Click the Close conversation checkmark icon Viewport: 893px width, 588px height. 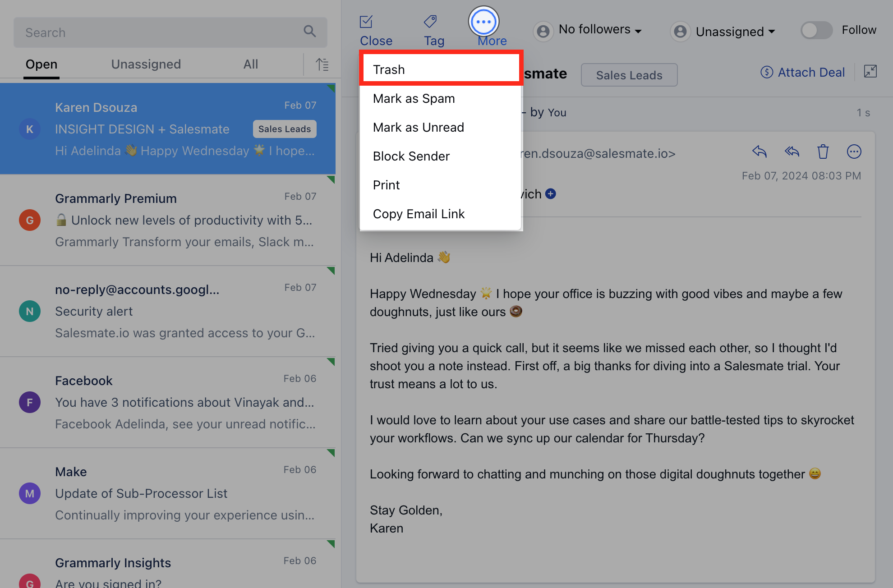click(x=366, y=22)
